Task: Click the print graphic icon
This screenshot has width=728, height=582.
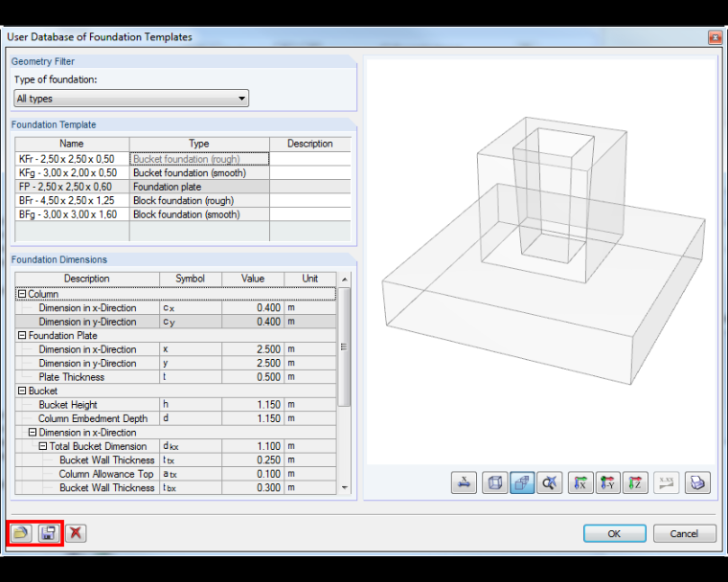Action: point(697,482)
